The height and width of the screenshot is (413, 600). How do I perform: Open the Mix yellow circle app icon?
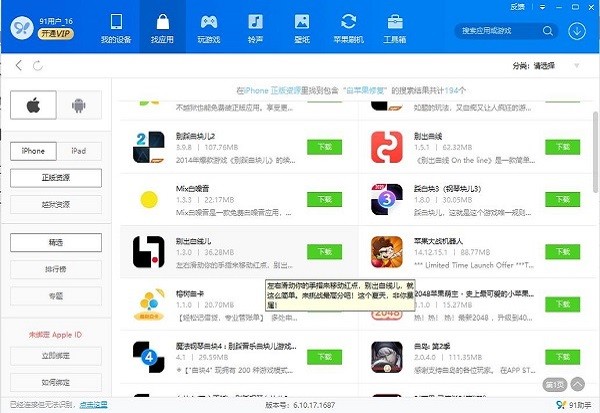pyautogui.click(x=148, y=199)
